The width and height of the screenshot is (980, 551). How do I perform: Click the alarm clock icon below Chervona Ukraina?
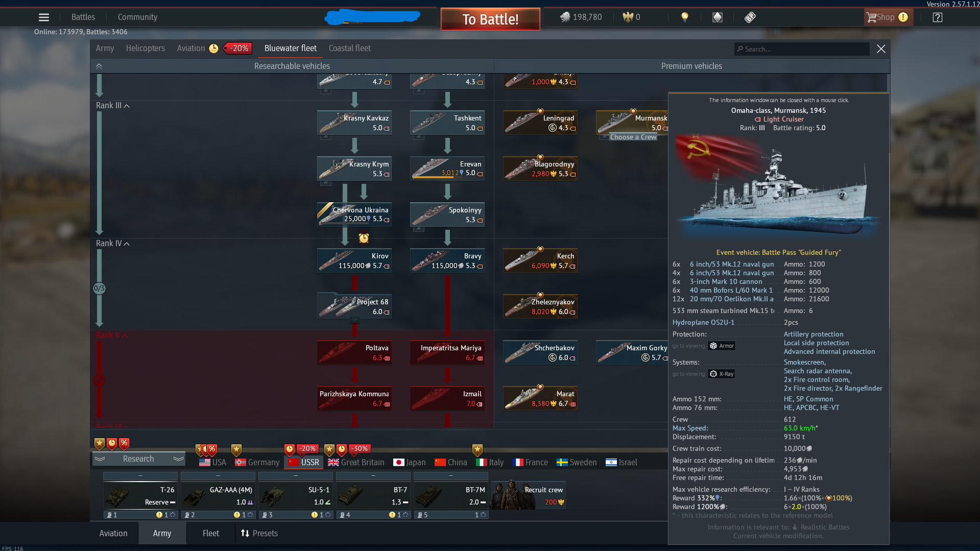pyautogui.click(x=364, y=237)
